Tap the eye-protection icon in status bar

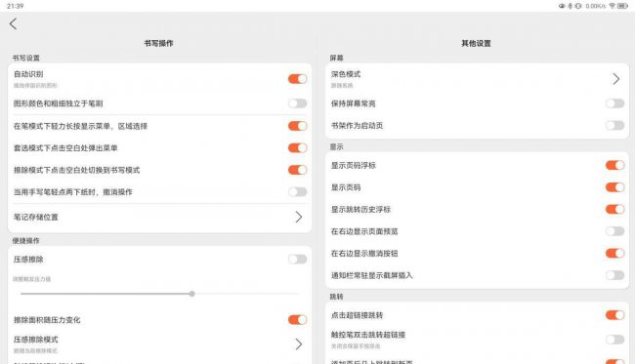[x=562, y=6]
